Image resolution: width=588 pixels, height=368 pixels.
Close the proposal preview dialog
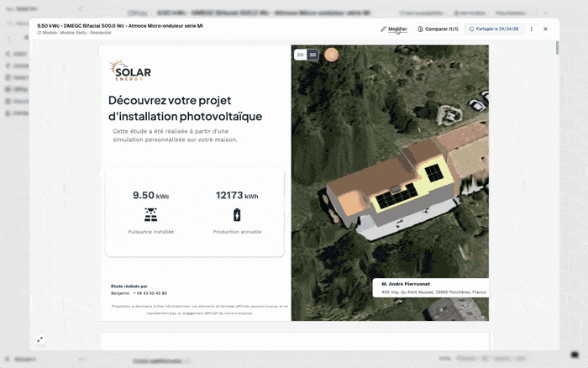545,29
